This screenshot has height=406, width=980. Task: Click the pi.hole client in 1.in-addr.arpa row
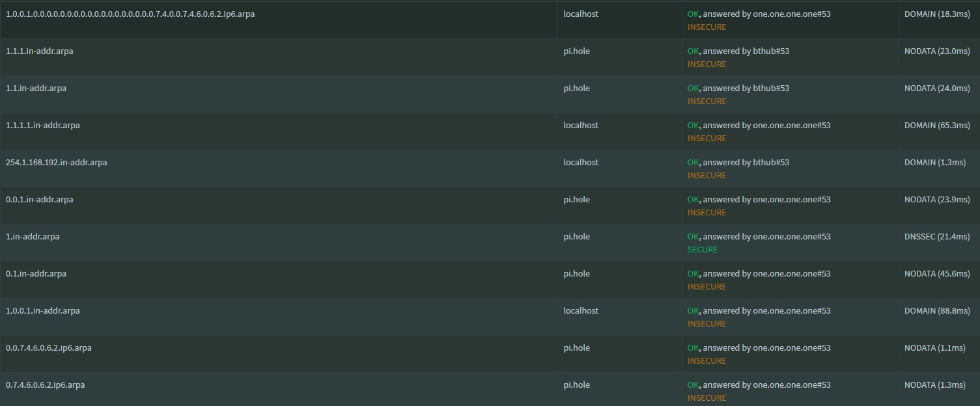pos(577,236)
